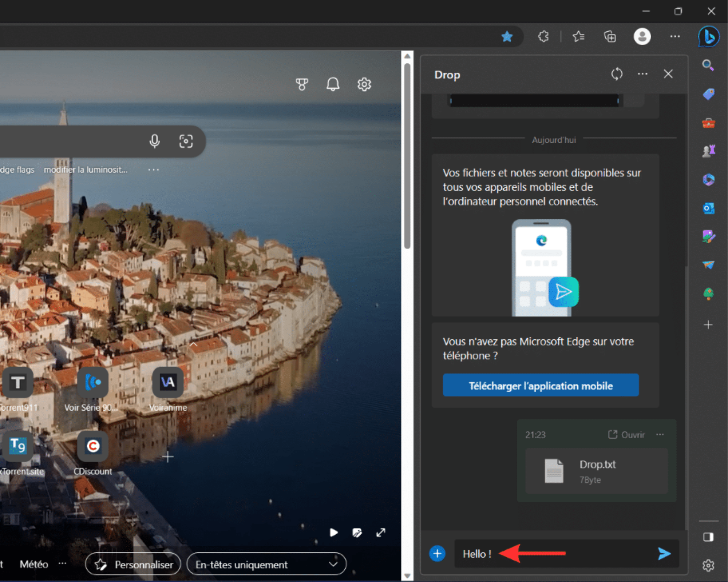Open the Outlook sidebar icon

click(x=708, y=208)
